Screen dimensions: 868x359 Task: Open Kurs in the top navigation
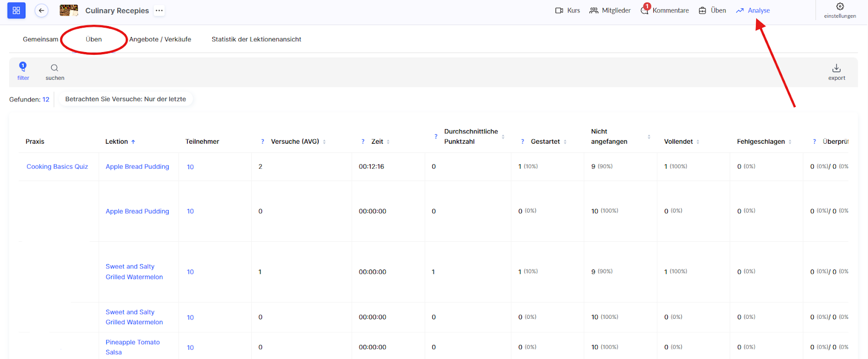coord(567,10)
